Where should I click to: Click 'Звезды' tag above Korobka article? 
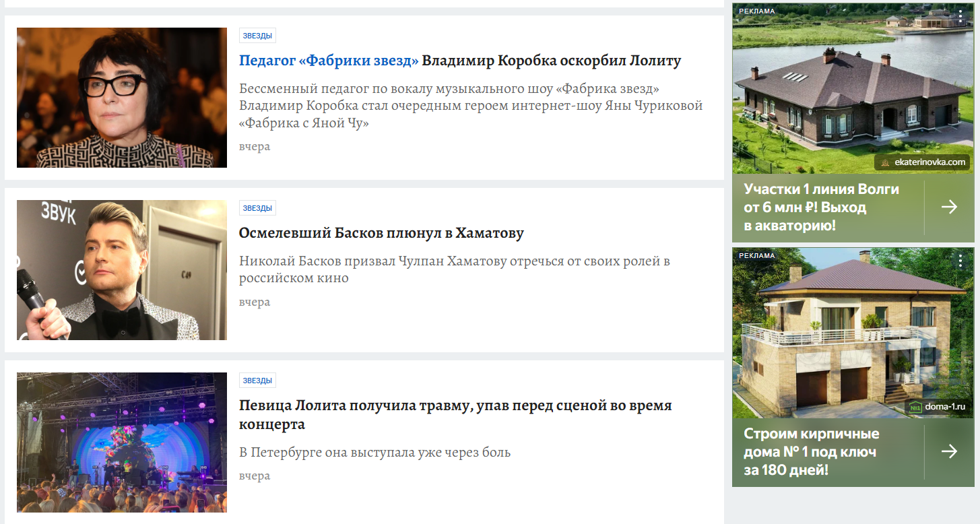257,36
